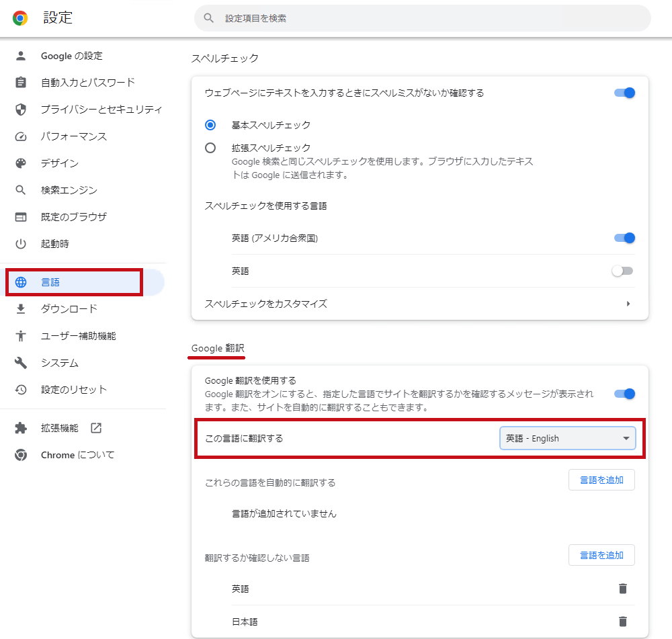
Task: Click 言語を追加 for auto-translate languages
Action: pyautogui.click(x=601, y=480)
